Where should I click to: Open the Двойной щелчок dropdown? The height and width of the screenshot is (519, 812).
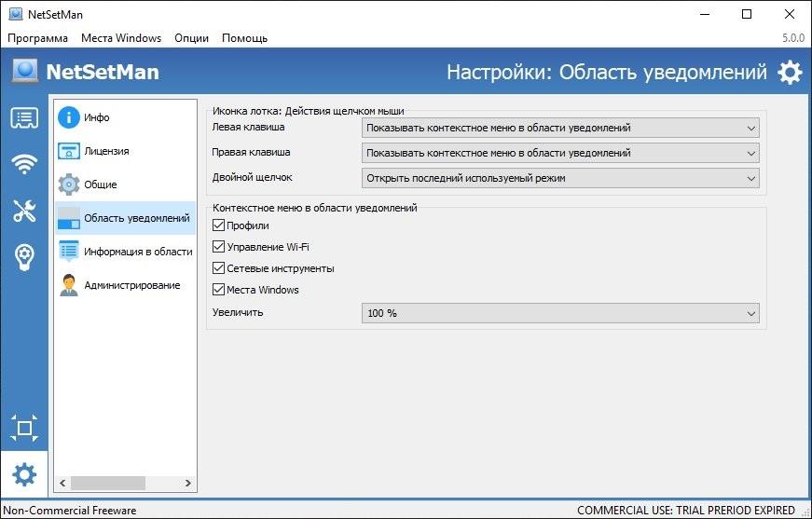[559, 178]
